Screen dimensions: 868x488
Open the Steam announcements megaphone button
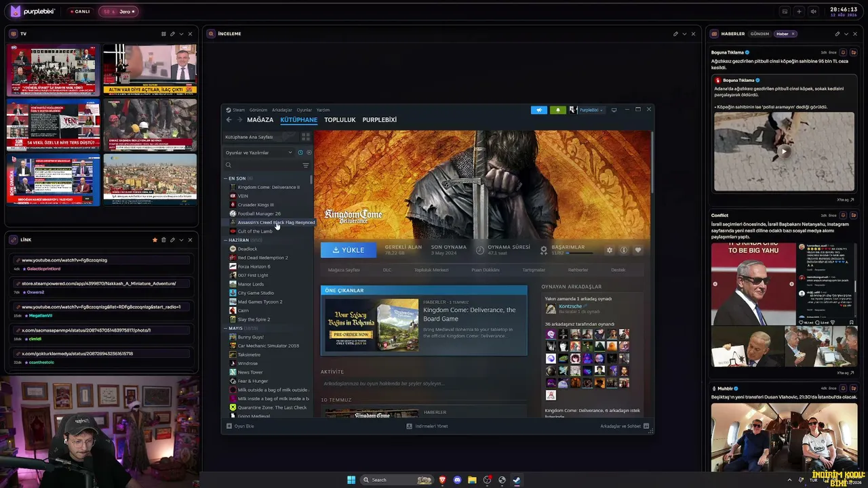tap(539, 110)
